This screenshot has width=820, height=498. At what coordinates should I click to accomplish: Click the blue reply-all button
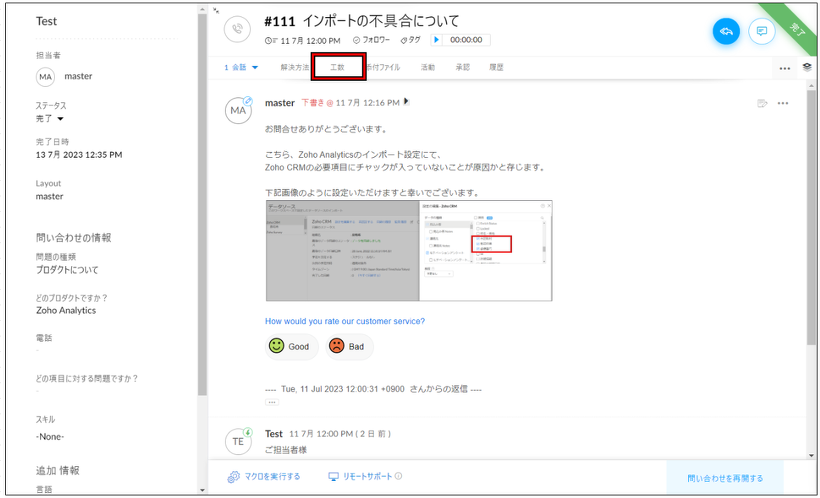[726, 31]
